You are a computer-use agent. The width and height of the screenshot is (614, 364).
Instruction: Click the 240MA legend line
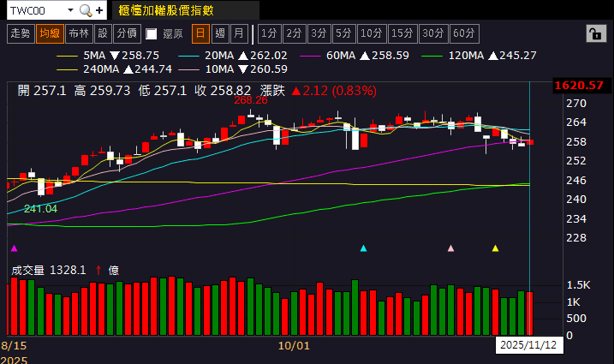[x=68, y=70]
